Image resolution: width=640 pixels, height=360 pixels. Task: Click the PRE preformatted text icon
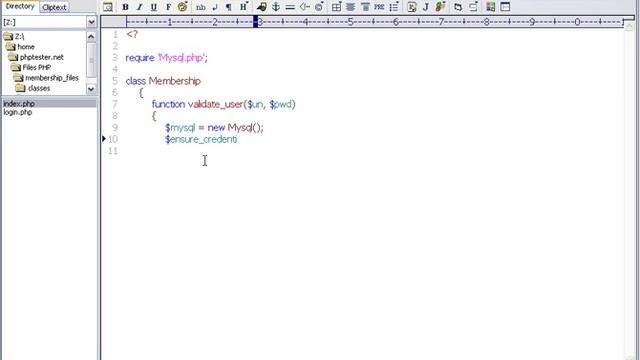click(379, 7)
